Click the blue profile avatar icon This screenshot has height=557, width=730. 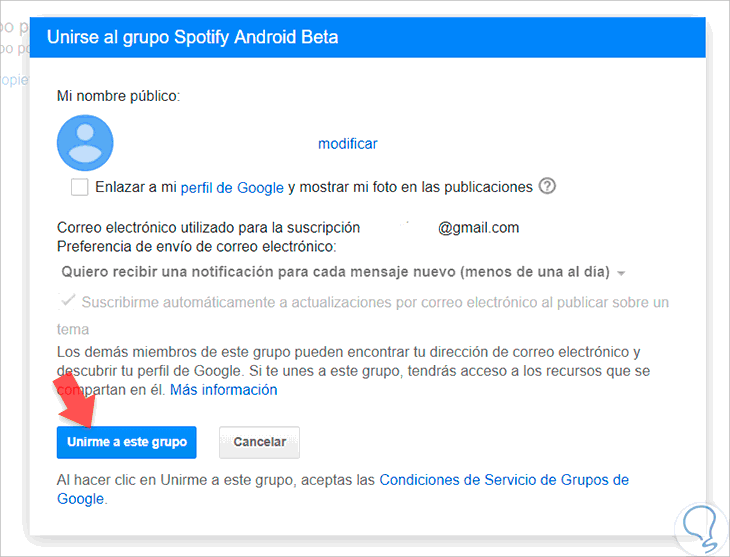(85, 143)
